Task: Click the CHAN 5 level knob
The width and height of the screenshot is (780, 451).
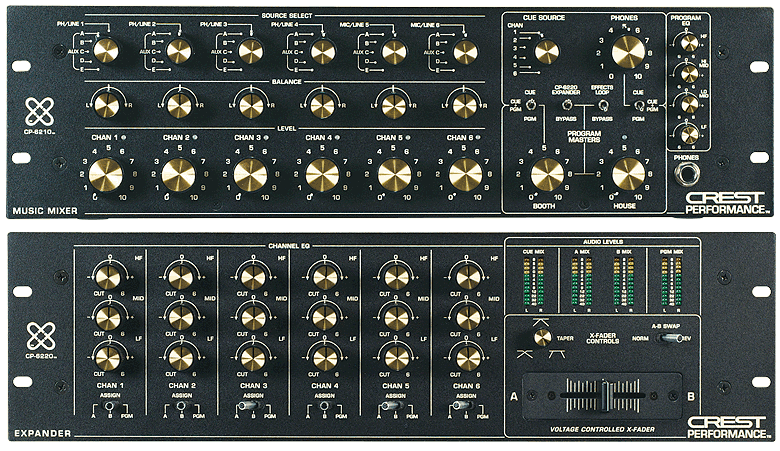Action: 394,176
